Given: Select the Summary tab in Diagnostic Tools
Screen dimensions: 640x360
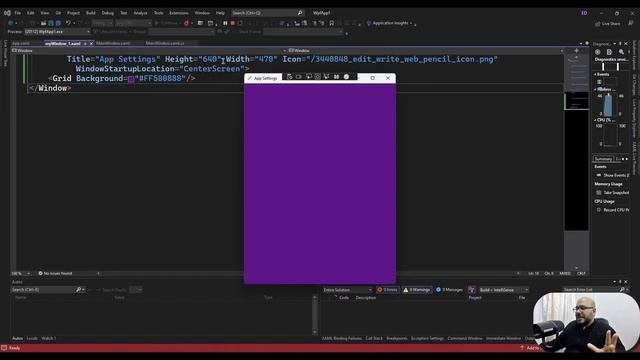Looking at the screenshot, I should tap(603, 159).
